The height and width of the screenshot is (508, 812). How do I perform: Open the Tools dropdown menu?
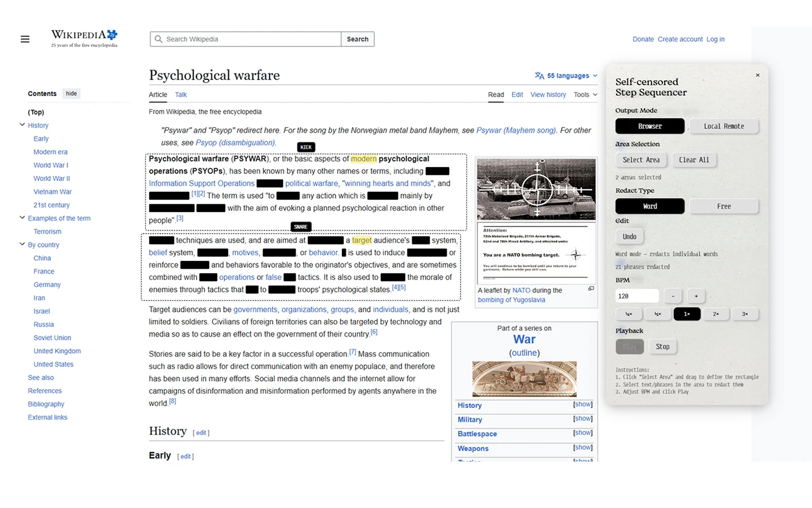(x=586, y=95)
